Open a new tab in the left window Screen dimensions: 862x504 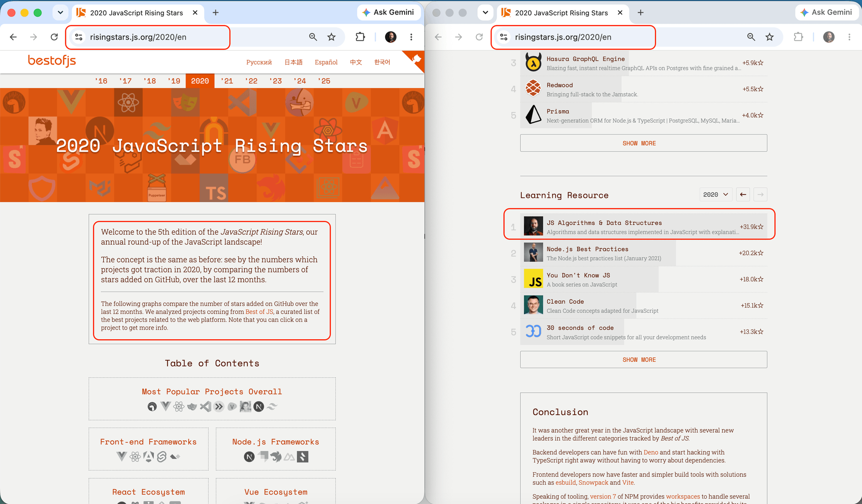pyautogui.click(x=215, y=13)
